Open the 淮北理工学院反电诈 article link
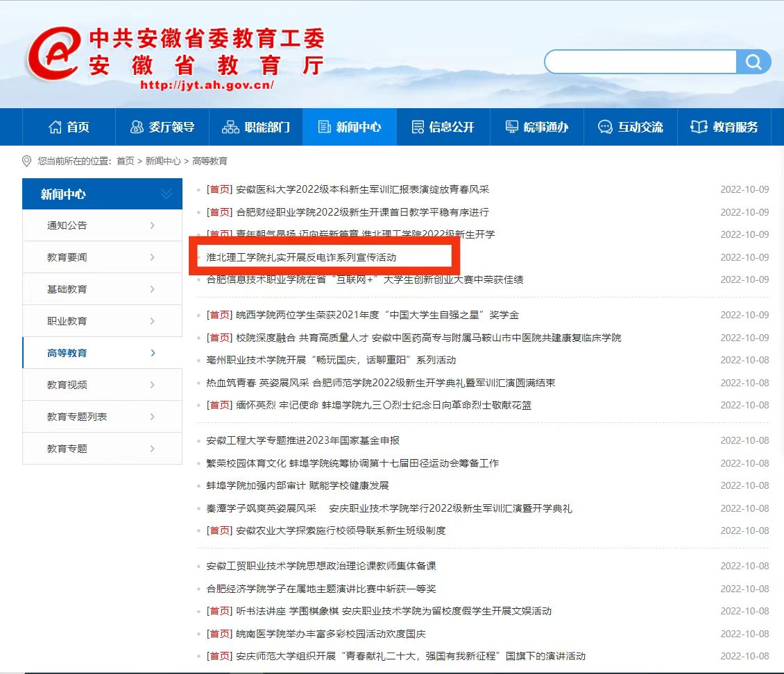 point(302,257)
